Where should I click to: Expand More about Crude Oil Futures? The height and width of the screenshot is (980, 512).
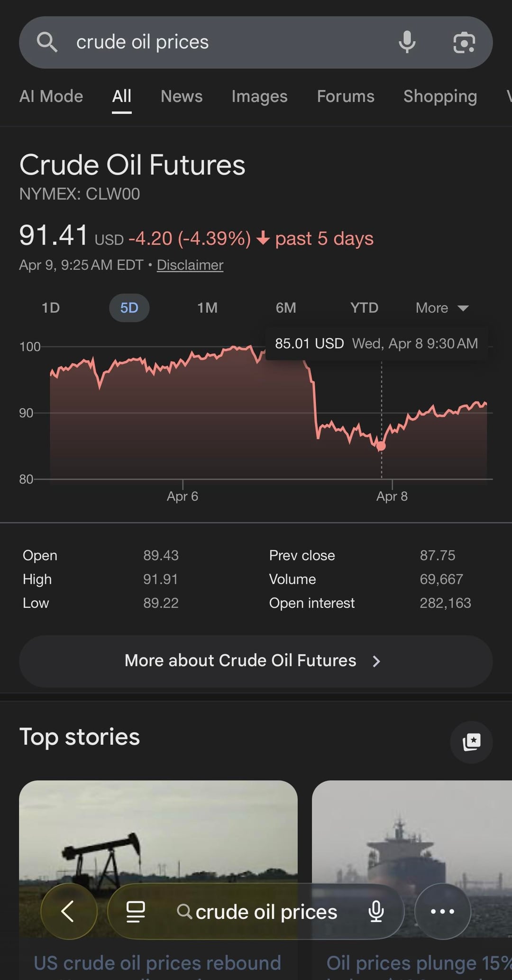pyautogui.click(x=256, y=661)
